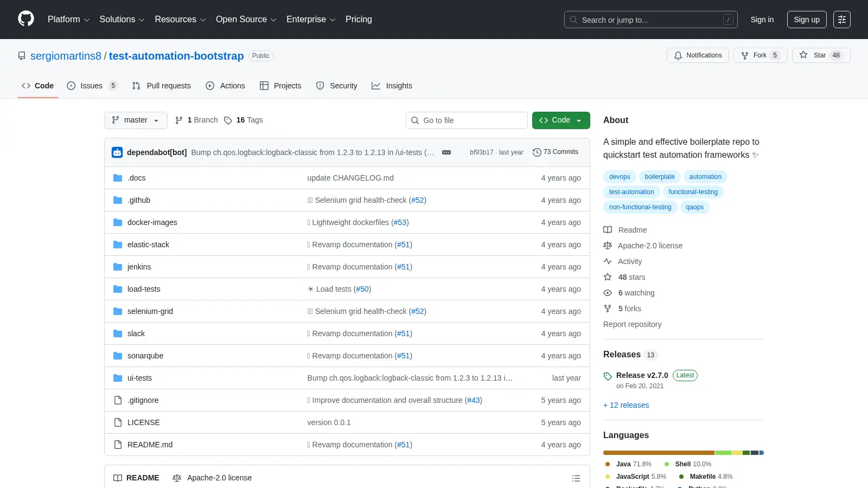This screenshot has width=868, height=488.
Task: Expand commit message ellipsis button
Action: coord(446,152)
